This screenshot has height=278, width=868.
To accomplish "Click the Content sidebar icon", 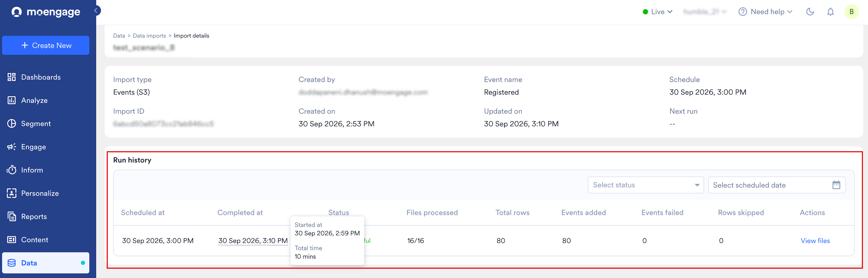I will tap(12, 240).
